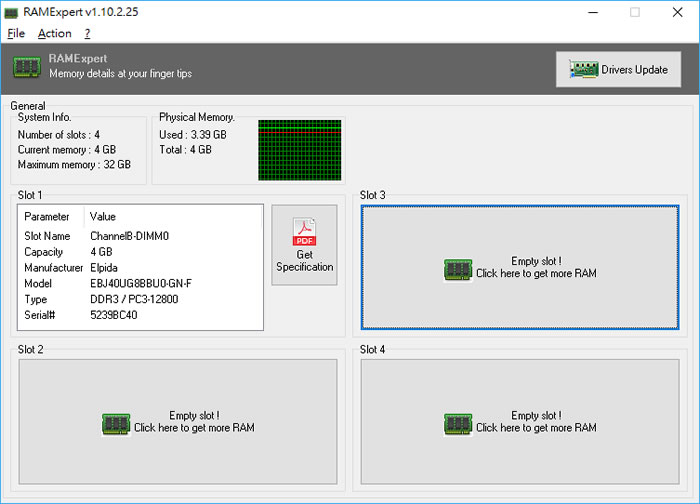Open the ? help menu

(87, 33)
